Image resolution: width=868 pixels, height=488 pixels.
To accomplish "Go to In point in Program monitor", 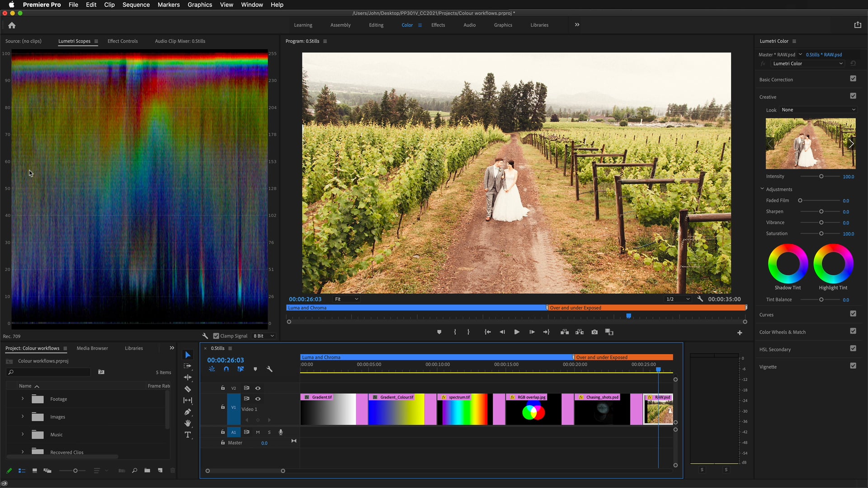I will pos(487,332).
